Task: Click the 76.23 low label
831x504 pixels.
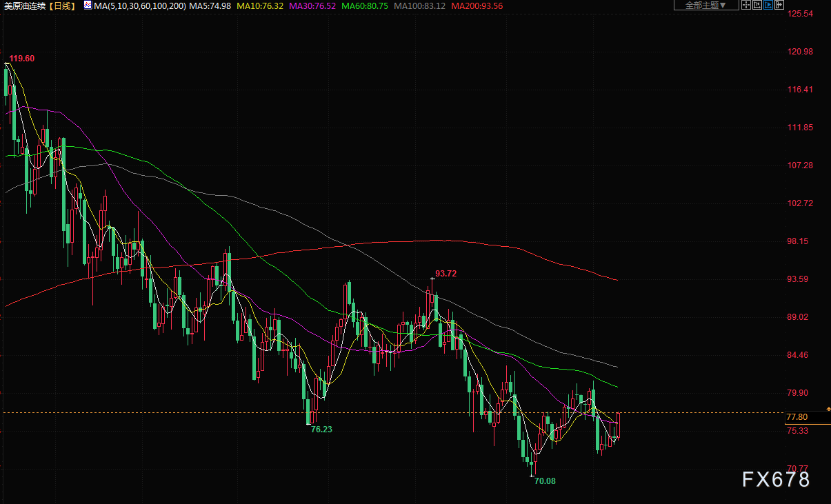Action: 321,429
